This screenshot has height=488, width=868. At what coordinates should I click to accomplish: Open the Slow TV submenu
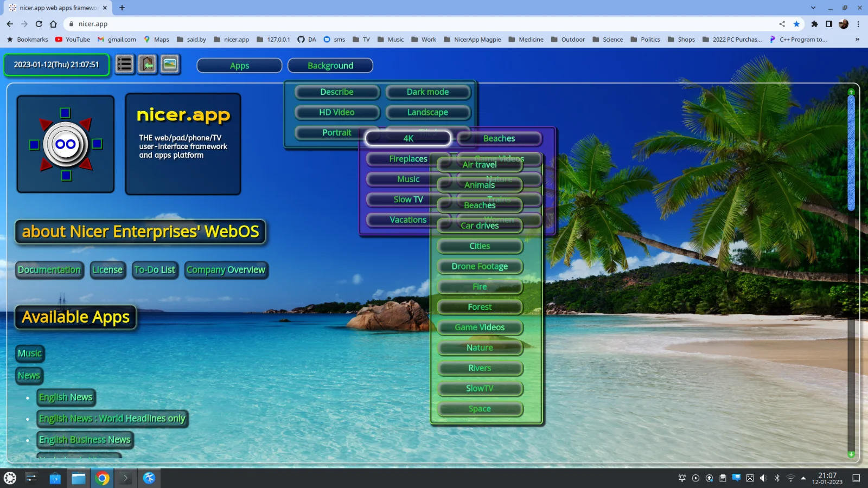click(407, 199)
